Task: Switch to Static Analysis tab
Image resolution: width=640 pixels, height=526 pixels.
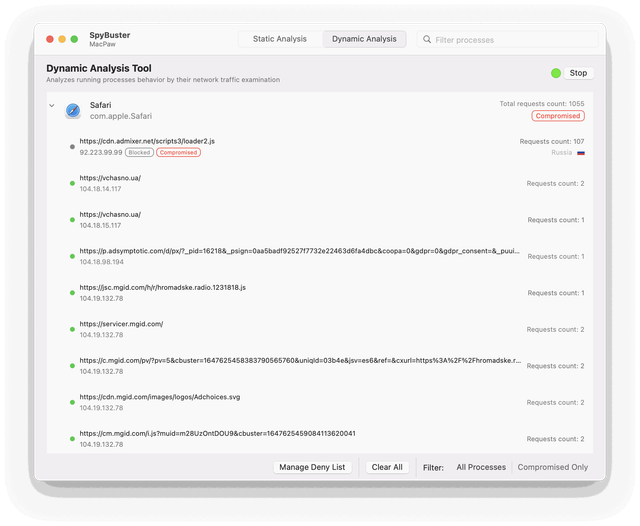Action: 279,39
